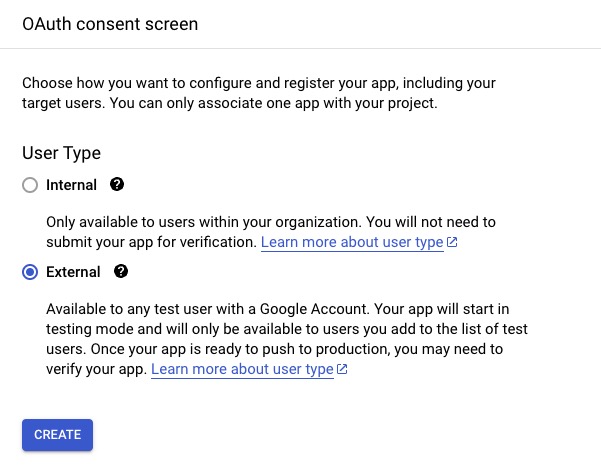Open Learn more about user type under External

241,369
